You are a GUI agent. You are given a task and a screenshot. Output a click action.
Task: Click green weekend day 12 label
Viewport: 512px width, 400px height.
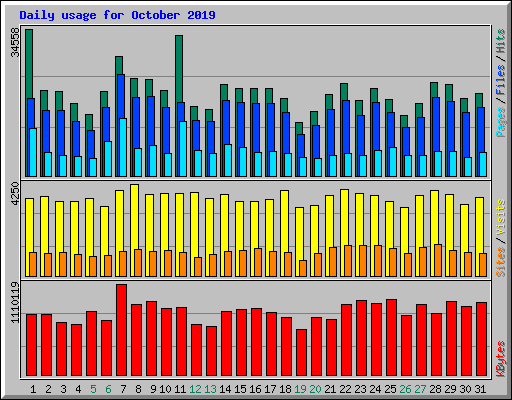pyautogui.click(x=195, y=389)
